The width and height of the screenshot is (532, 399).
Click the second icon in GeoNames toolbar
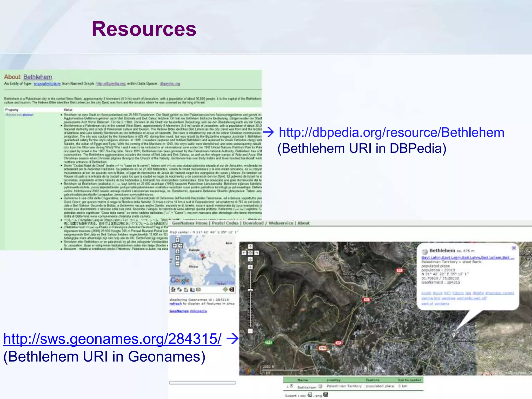click(179, 290)
